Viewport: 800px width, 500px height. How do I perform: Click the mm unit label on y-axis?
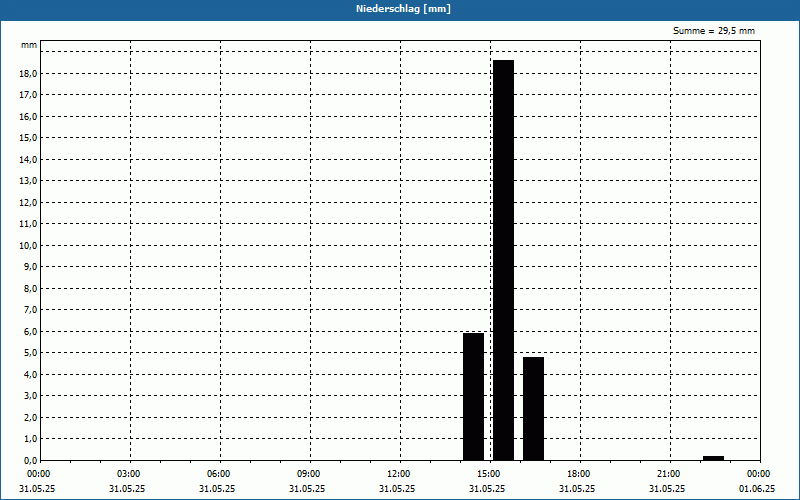(x=29, y=45)
